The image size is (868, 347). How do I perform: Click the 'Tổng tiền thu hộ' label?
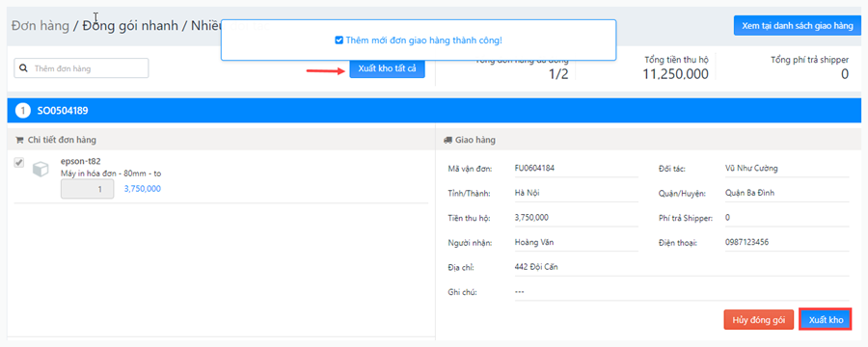click(676, 59)
